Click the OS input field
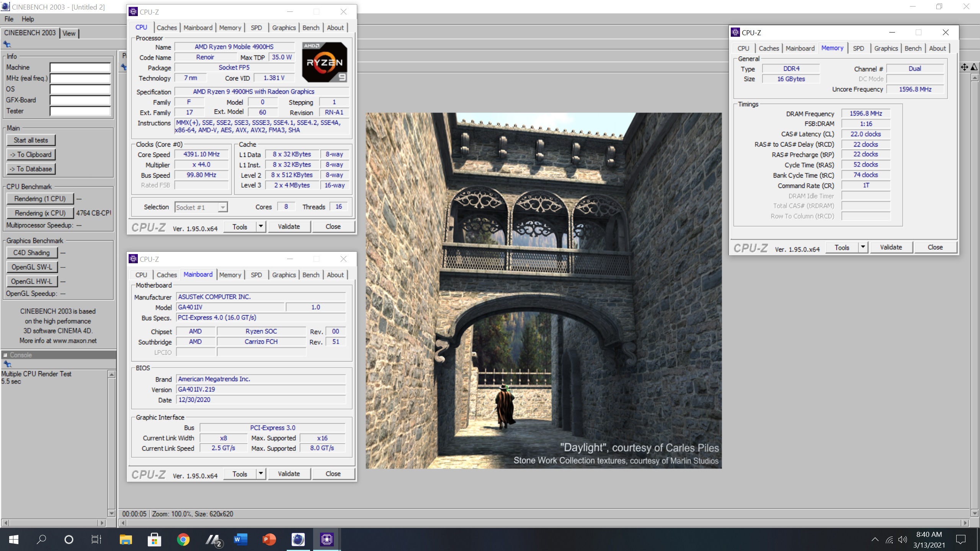980x551 pixels. coord(80,90)
